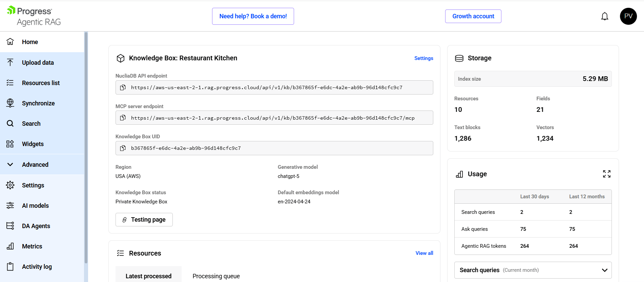
Task: Click the Upload data arrow icon
Action: click(10, 62)
